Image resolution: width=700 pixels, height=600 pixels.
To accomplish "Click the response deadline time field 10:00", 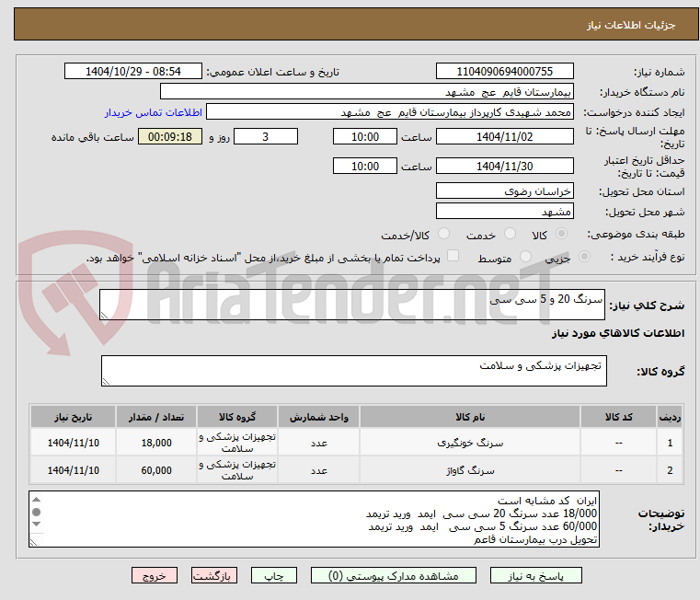I will click(x=365, y=136).
